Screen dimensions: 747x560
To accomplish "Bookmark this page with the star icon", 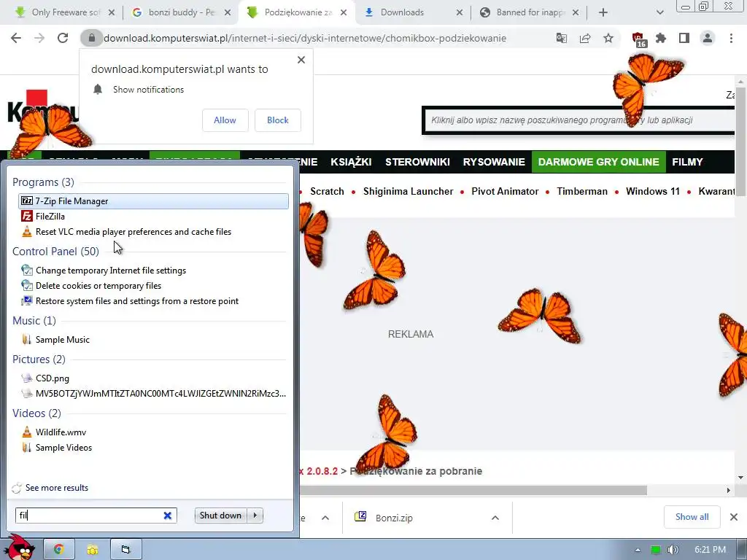I will (608, 38).
